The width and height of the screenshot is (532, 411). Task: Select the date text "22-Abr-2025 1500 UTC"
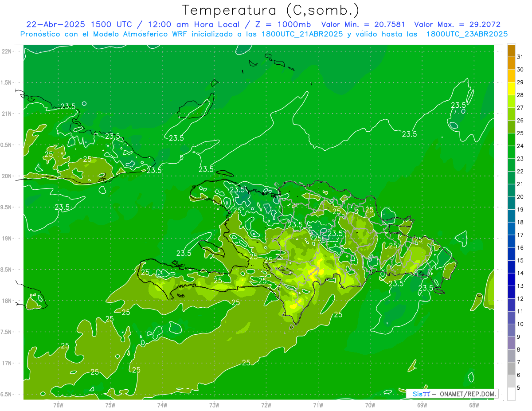point(79,24)
